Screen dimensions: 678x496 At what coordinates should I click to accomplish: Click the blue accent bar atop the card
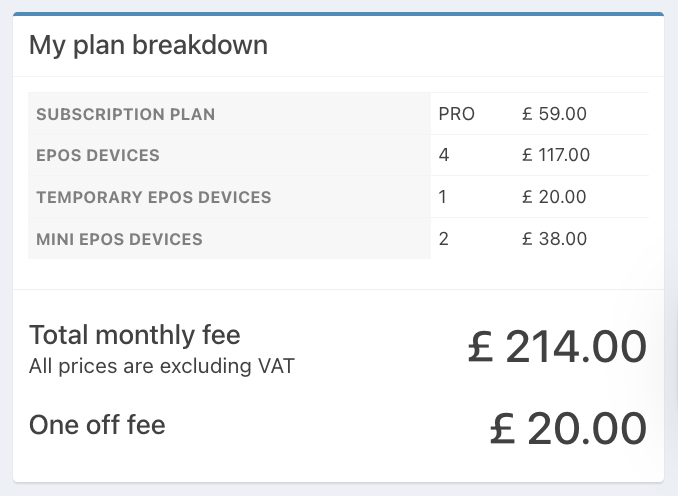coord(338,14)
